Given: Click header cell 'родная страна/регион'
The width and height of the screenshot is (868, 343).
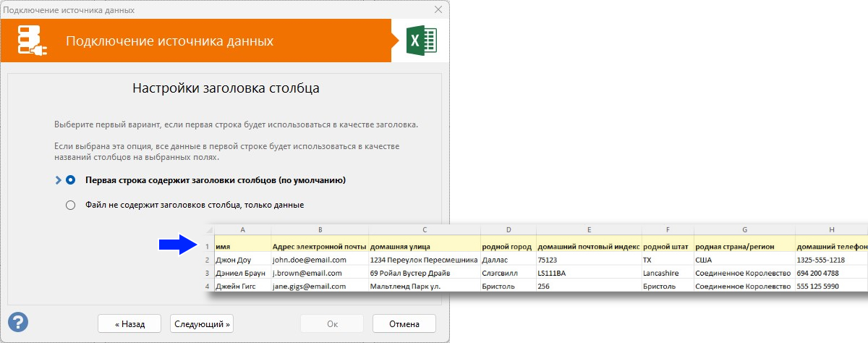Looking at the screenshot, I should (744, 247).
